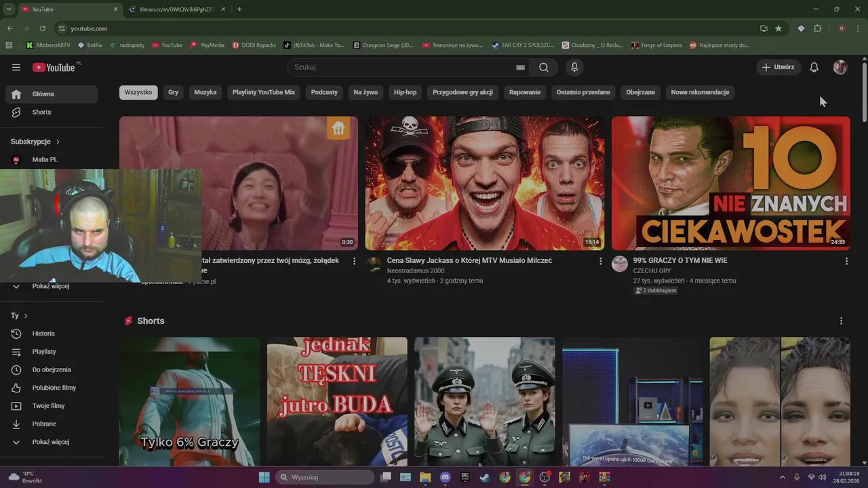Open the Forge of Empires bookmark
This screenshot has height=488, width=868.
coord(656,45)
